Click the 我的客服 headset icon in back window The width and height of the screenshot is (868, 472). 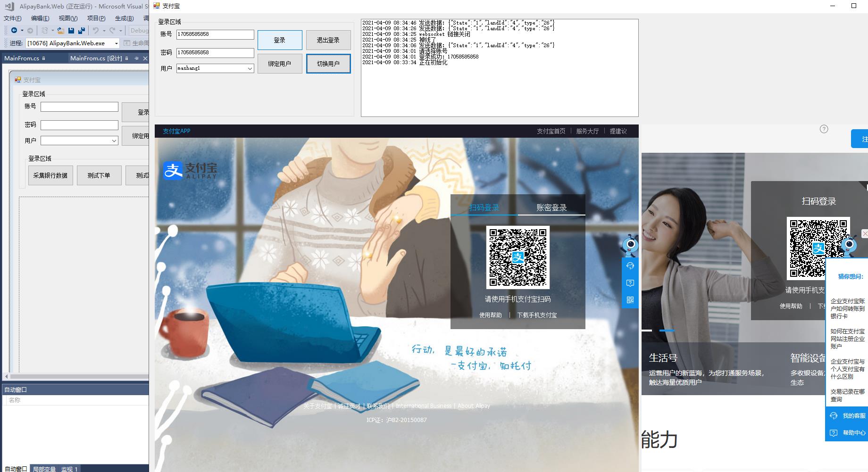[834, 415]
